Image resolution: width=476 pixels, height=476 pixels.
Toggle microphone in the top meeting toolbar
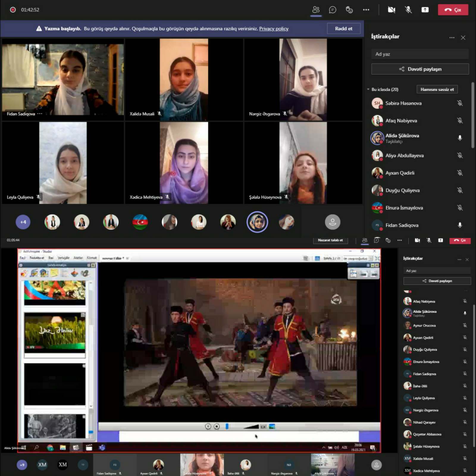coord(408,10)
